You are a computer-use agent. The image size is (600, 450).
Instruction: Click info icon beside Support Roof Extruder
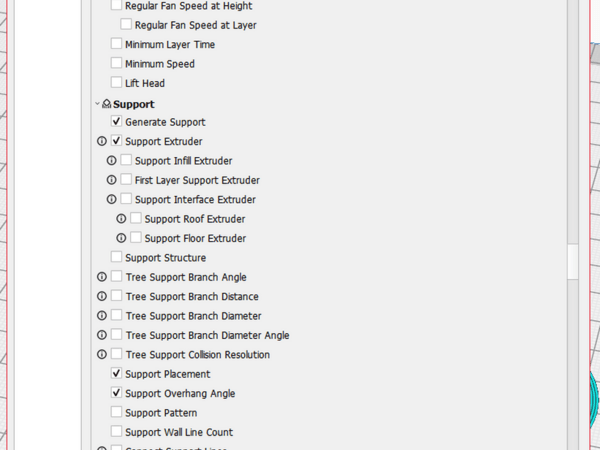pyautogui.click(x=122, y=219)
